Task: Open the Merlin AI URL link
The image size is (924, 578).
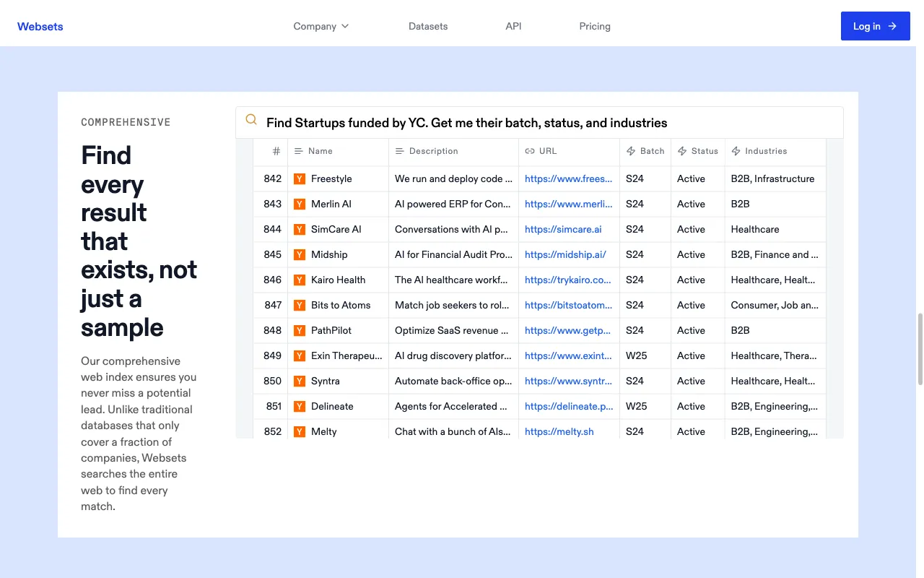Action: pyautogui.click(x=568, y=204)
